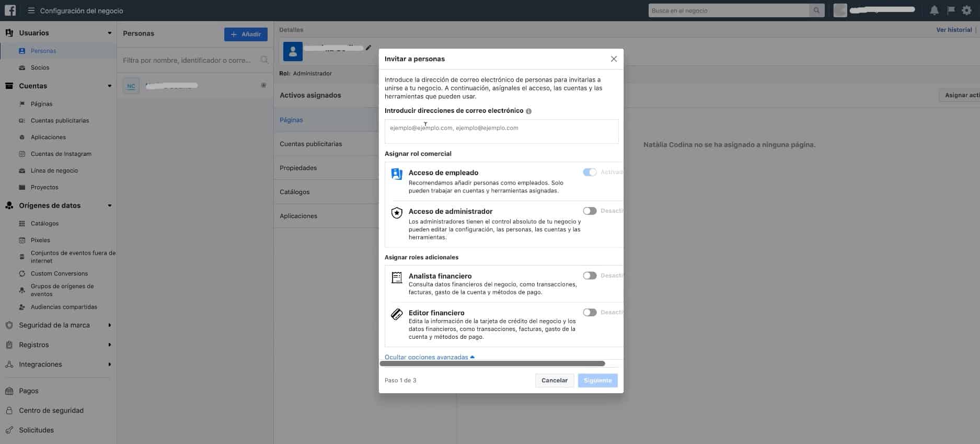Click the email addresses input field
The image size is (980, 444).
[x=501, y=131]
